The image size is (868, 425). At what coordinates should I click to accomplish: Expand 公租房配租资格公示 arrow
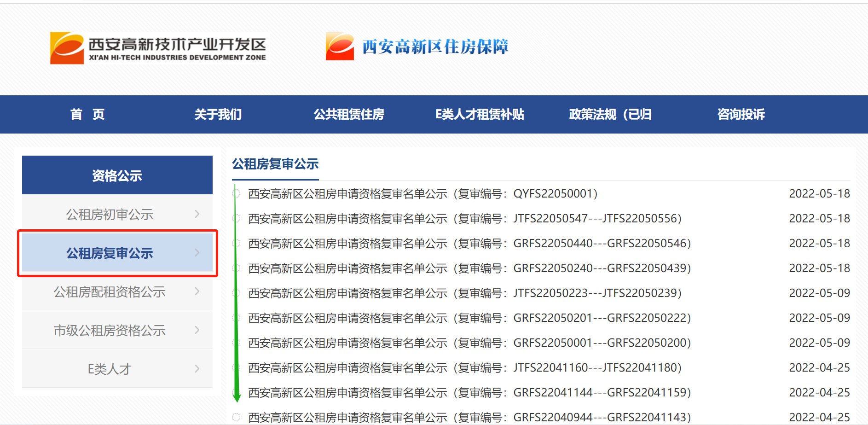197,291
